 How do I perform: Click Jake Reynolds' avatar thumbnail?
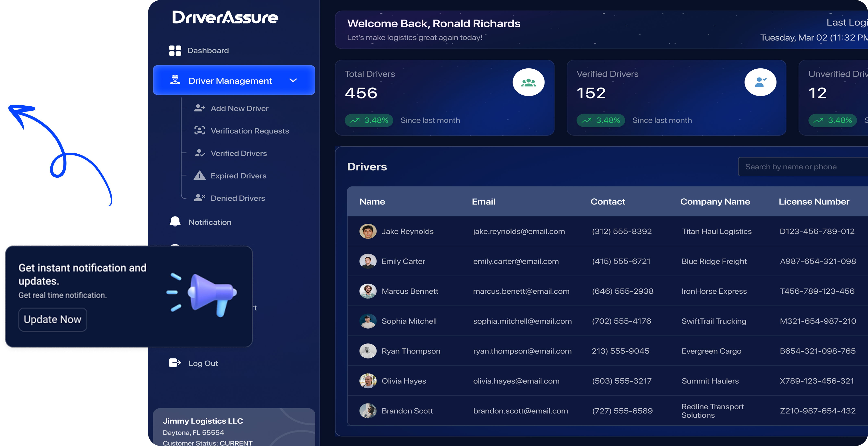[x=368, y=231]
